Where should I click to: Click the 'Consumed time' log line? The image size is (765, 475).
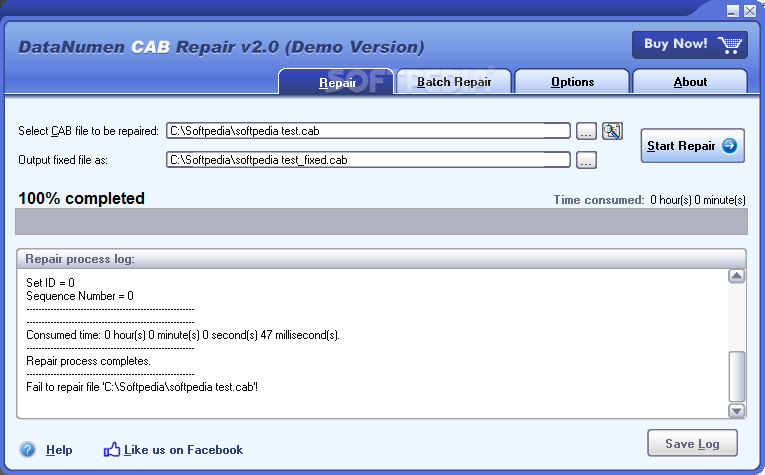(x=183, y=335)
